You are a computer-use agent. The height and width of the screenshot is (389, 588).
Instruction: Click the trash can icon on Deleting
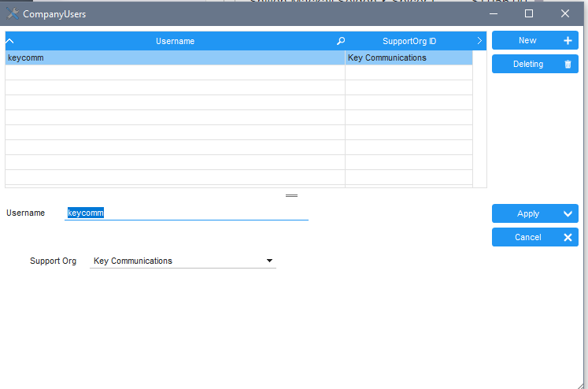568,65
